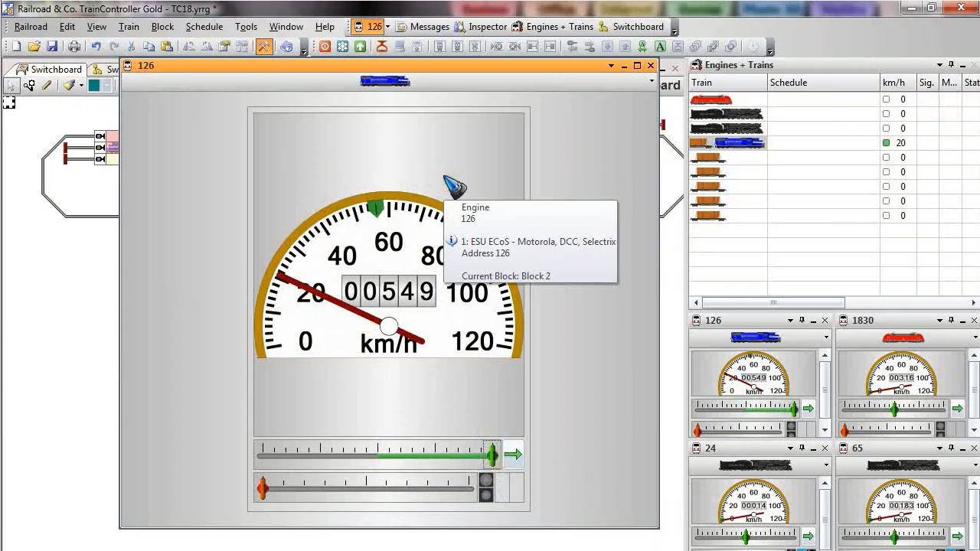Open the Engines + Trains panel dropdown arrow
The image size is (980, 551).
(x=939, y=65)
